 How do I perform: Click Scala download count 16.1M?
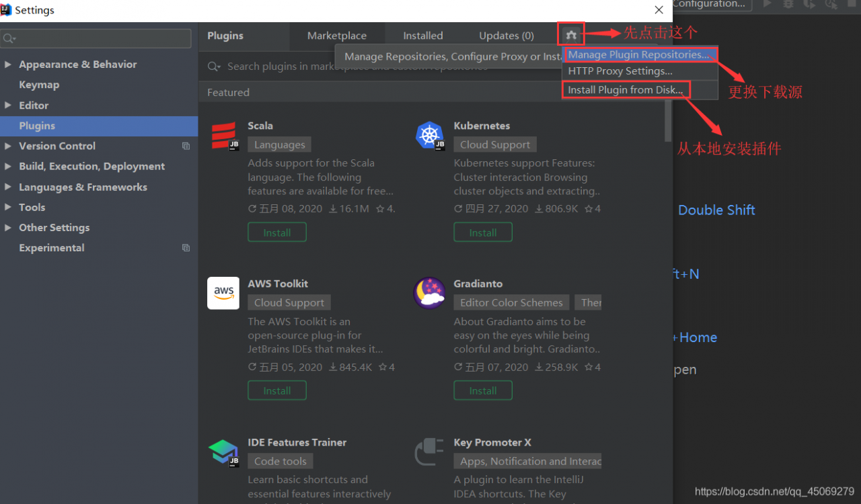tap(349, 209)
